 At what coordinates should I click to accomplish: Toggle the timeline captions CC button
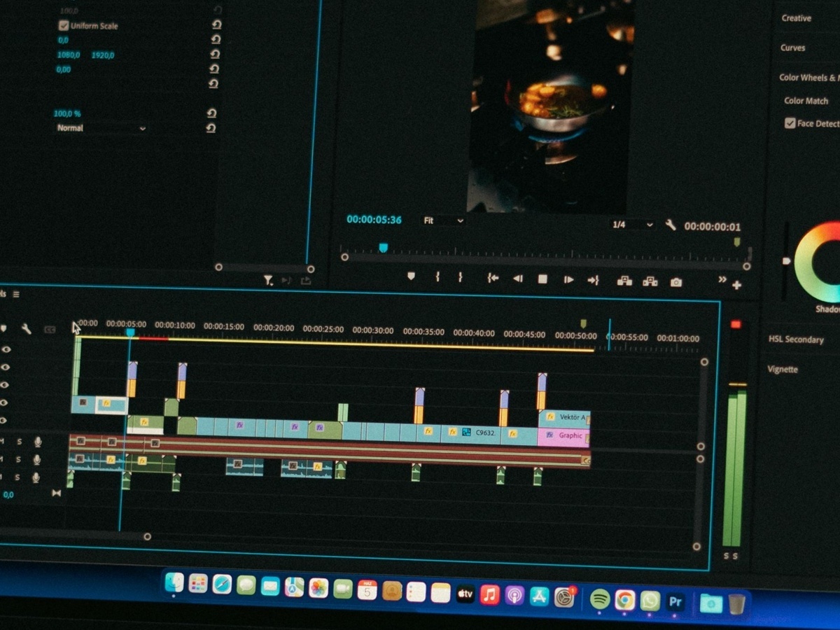pos(50,329)
